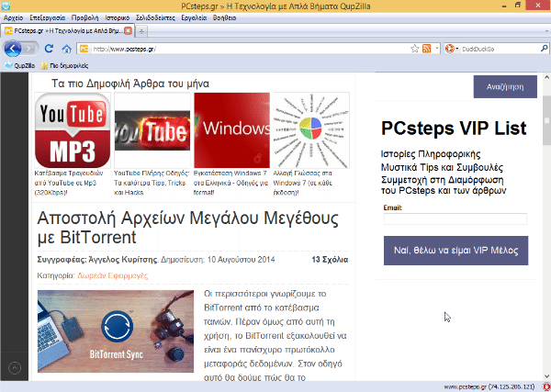This screenshot has width=551, height=392.
Task: Open the Επεξεργασία menu
Action: (x=48, y=17)
